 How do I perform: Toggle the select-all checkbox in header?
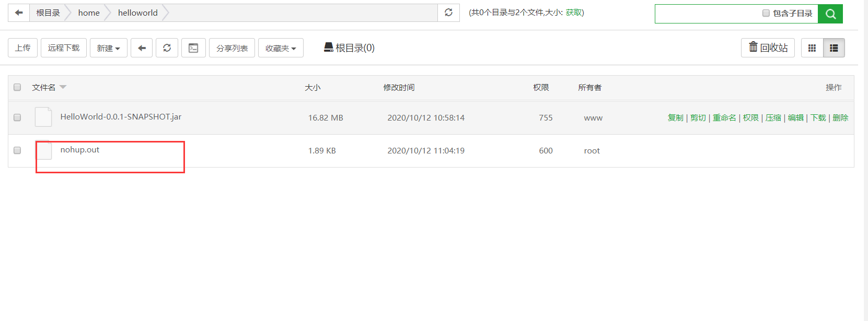pyautogui.click(x=17, y=87)
